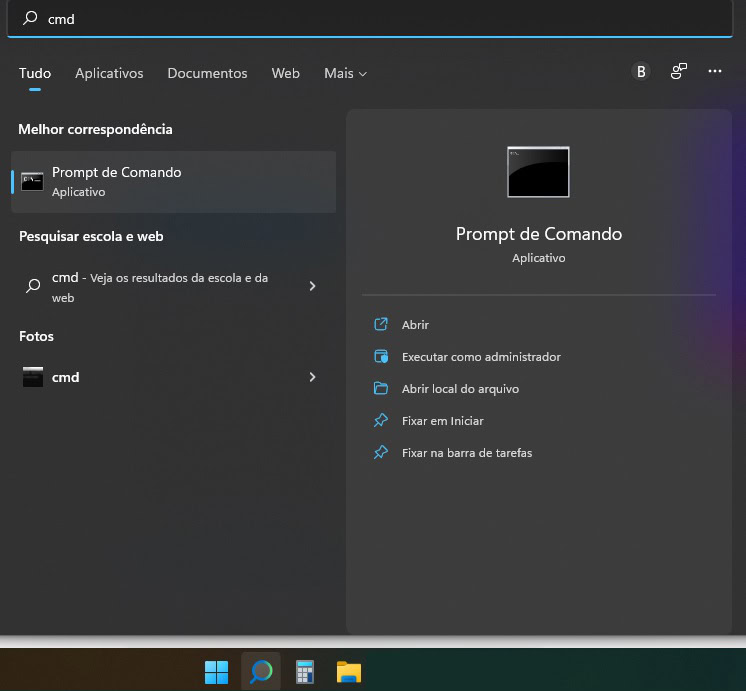Click large Command Prompt icon in preview pane
This screenshot has width=746, height=691.
click(x=538, y=172)
